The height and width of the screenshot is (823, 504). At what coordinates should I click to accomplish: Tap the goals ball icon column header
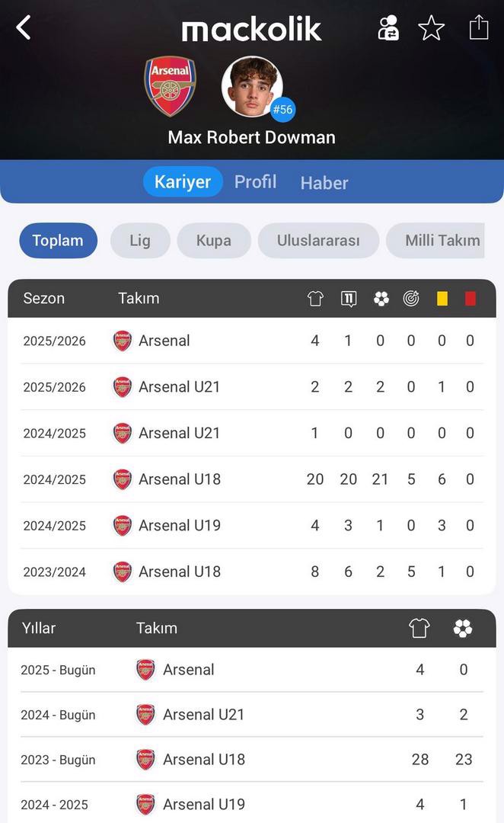(x=381, y=299)
